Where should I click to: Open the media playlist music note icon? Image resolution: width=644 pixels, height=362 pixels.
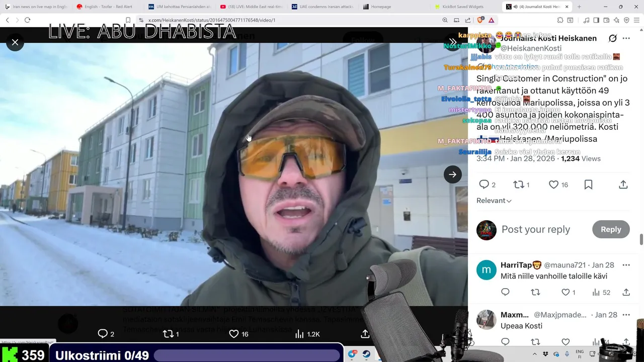pyautogui.click(x=586, y=20)
